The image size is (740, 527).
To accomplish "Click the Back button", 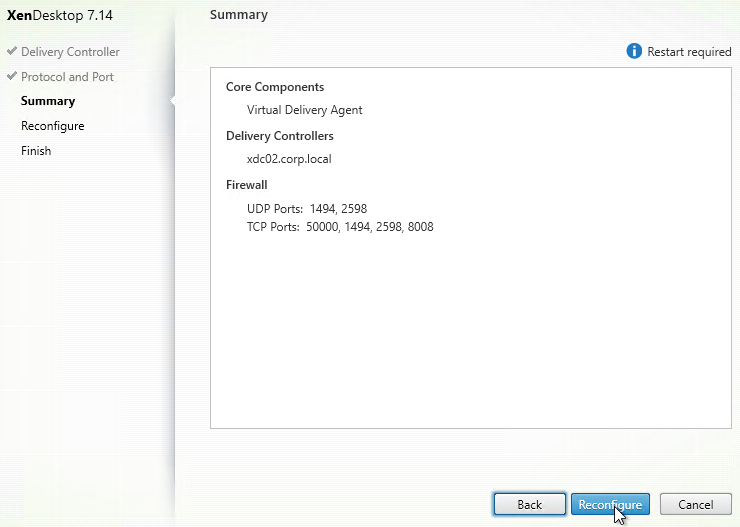I will [x=530, y=504].
